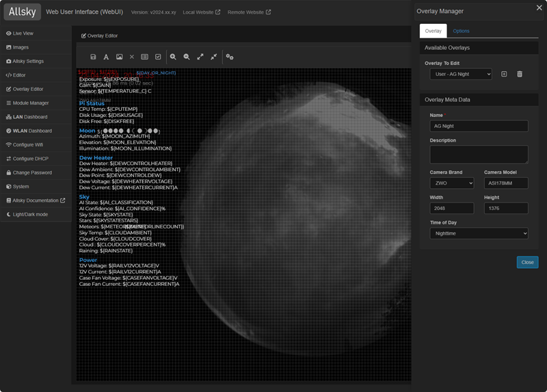Open the Editor sidebar item
547x392 pixels.
tap(36, 75)
